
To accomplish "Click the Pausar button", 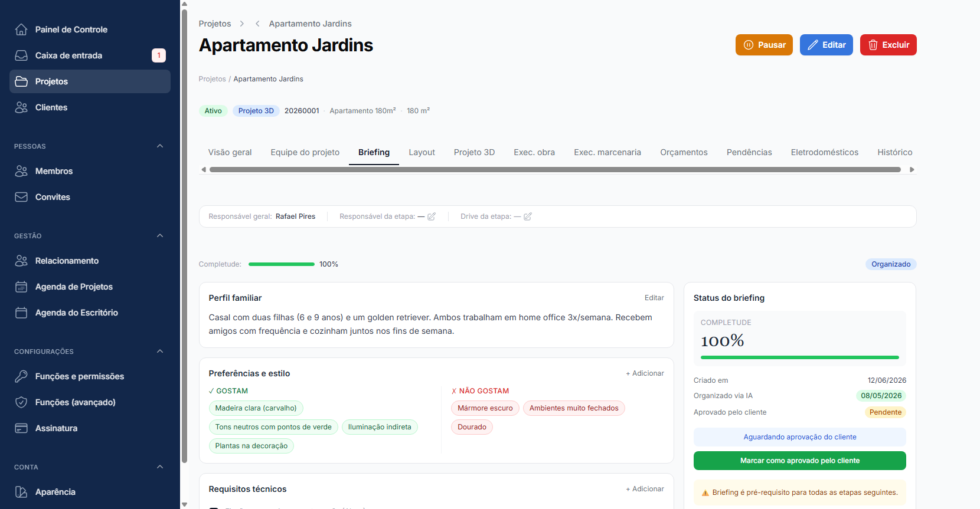I will (x=764, y=45).
